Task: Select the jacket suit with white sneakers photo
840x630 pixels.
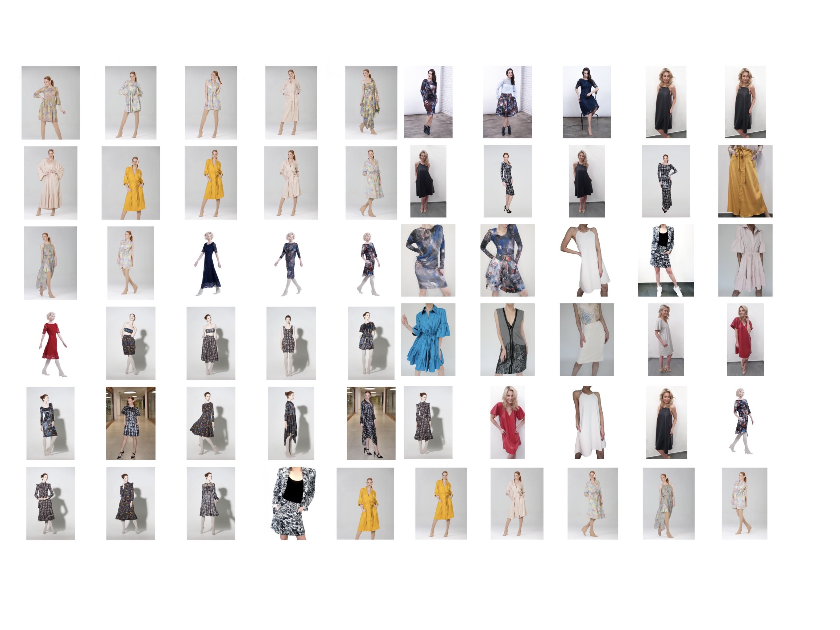Action: click(x=665, y=260)
